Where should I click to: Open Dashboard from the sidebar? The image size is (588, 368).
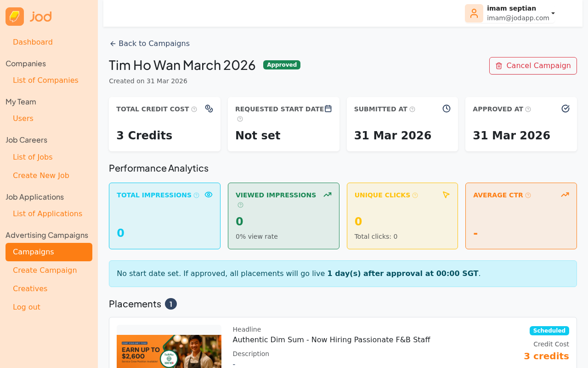[x=33, y=42]
